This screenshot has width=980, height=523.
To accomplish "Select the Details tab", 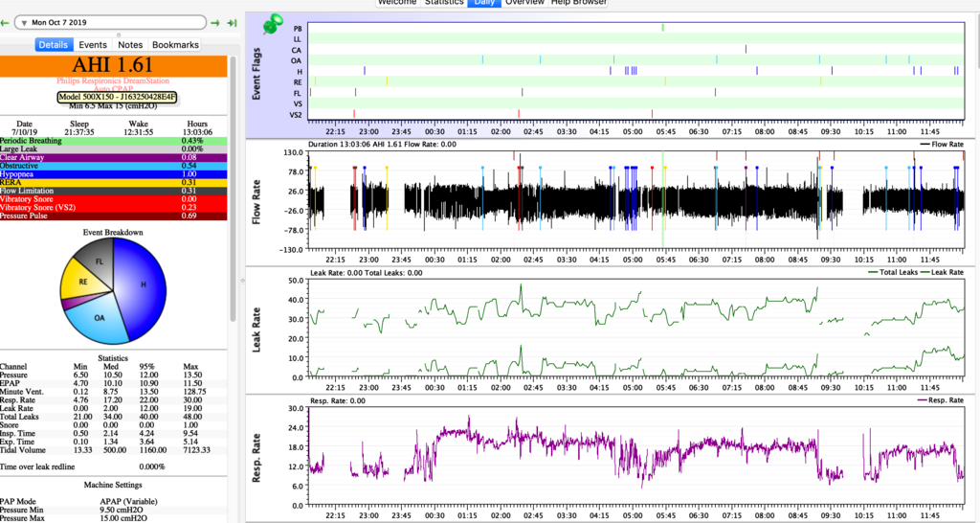I will pos(54,45).
